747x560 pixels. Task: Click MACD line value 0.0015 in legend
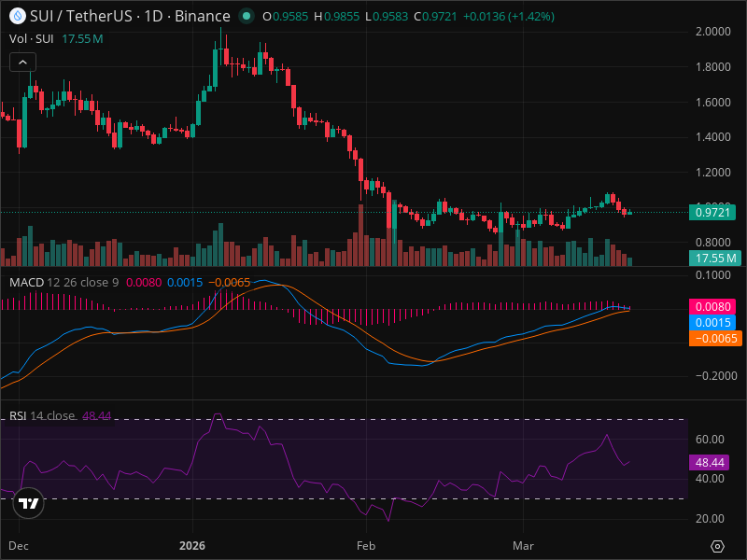click(185, 283)
